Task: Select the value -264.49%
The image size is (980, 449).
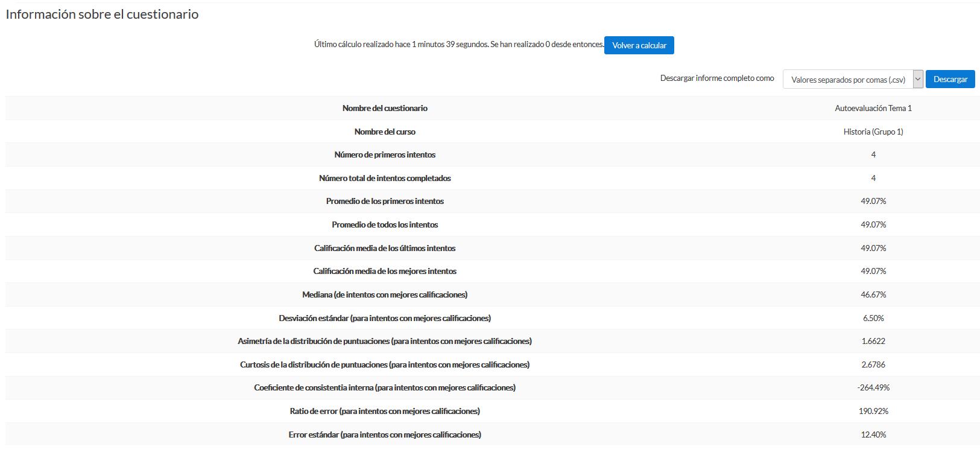Action: 873,387
